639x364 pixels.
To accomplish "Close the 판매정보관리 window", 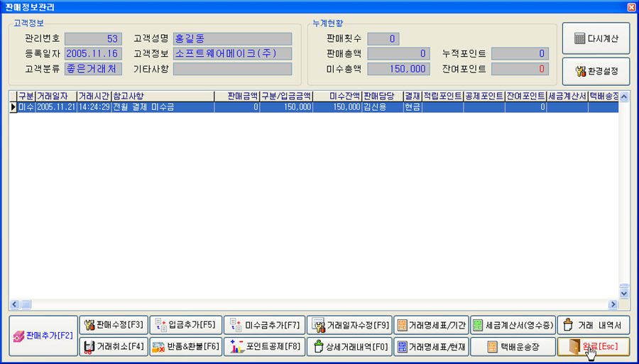I will 633,7.
